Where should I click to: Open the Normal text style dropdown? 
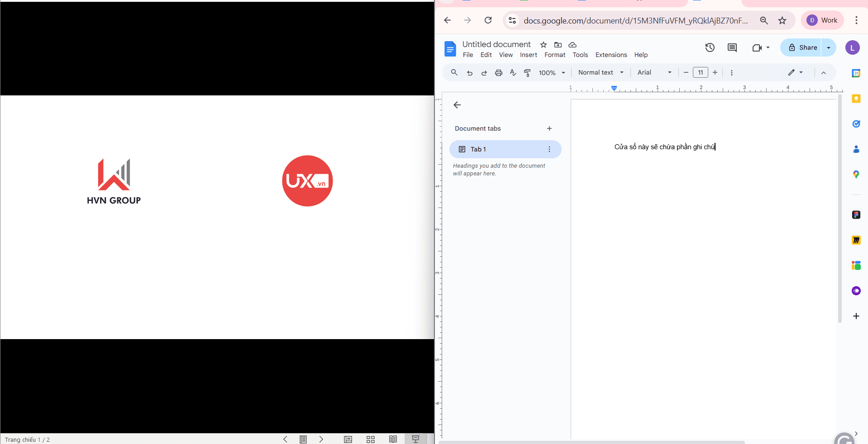600,72
